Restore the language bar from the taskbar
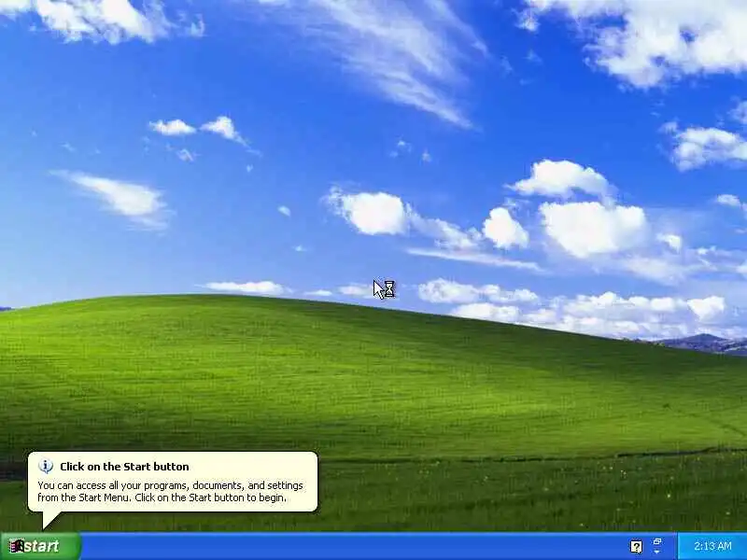747x560 pixels. coord(657,541)
